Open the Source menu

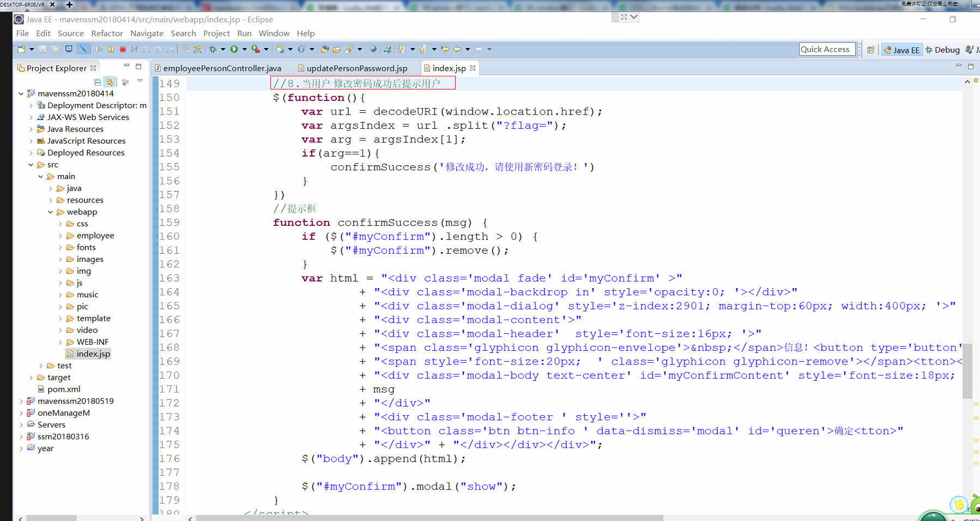[71, 33]
